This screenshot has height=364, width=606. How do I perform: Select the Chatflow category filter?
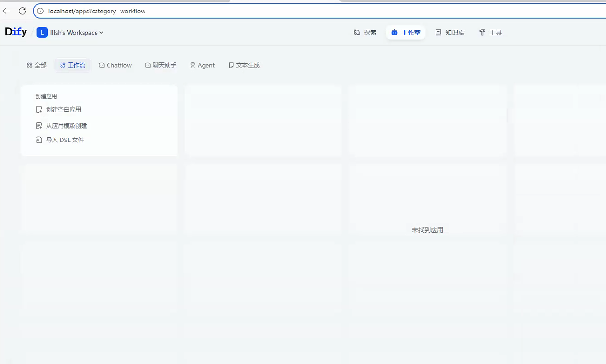point(115,65)
